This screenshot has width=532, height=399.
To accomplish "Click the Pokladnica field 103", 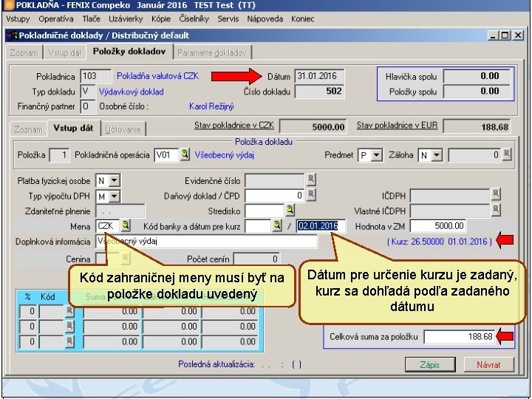I will [96, 76].
